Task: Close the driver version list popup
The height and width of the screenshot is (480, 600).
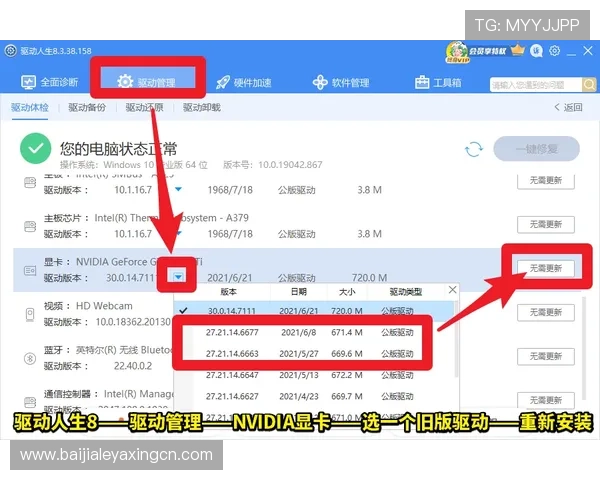Action: pyautogui.click(x=452, y=290)
